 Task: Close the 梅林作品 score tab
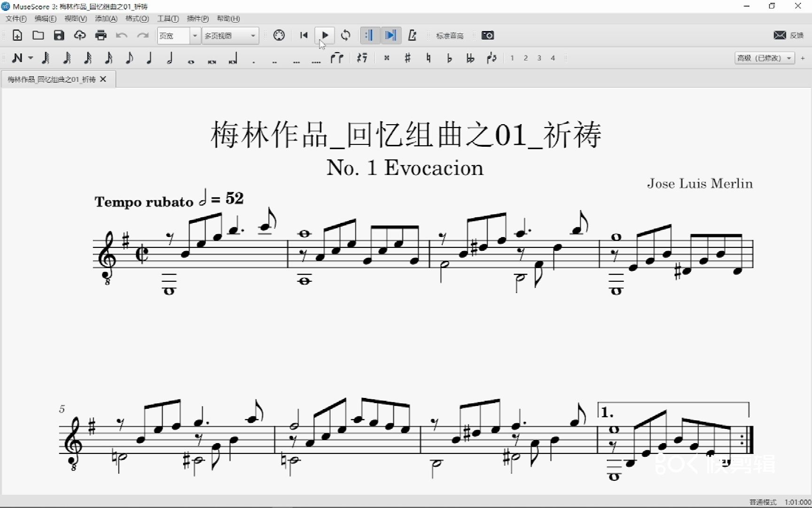pyautogui.click(x=103, y=79)
